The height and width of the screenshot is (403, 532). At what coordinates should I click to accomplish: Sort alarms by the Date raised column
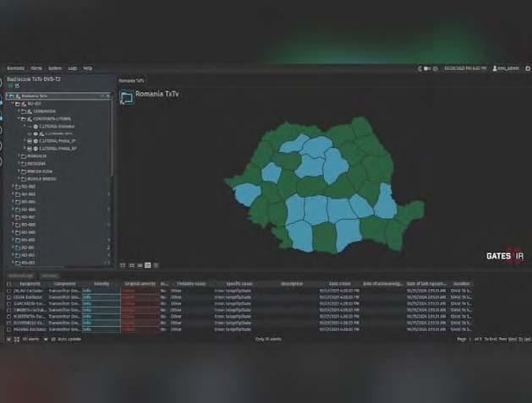pyautogui.click(x=340, y=284)
